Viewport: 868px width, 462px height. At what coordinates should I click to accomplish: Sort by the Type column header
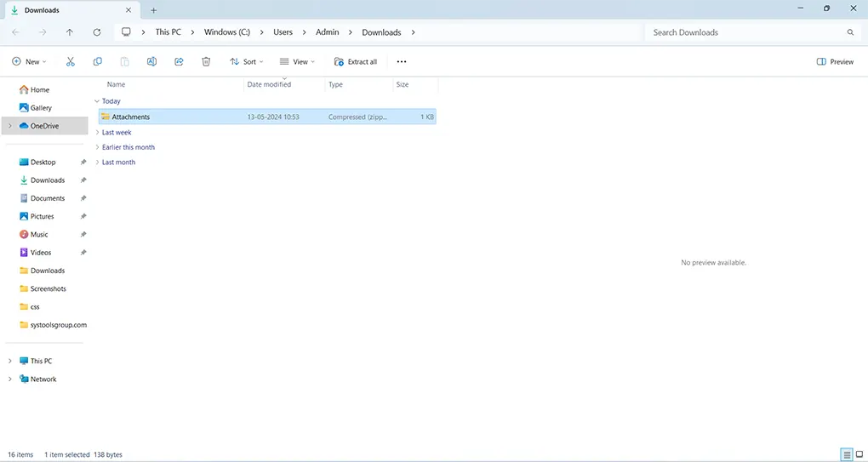pos(335,84)
